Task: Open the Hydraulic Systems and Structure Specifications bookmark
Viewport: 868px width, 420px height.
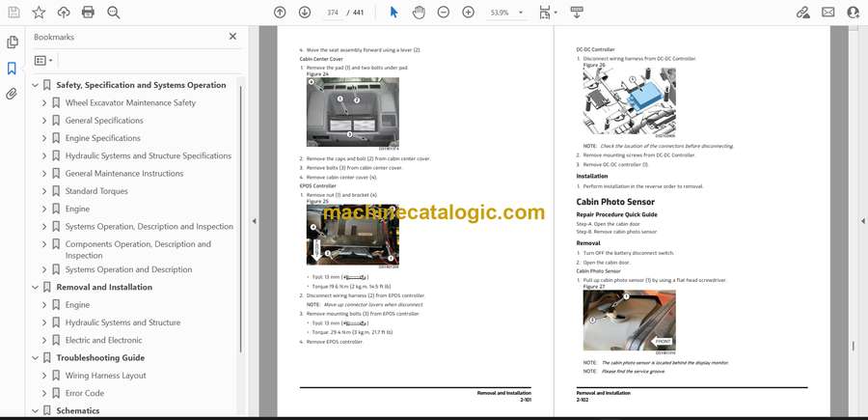Action: [x=148, y=155]
